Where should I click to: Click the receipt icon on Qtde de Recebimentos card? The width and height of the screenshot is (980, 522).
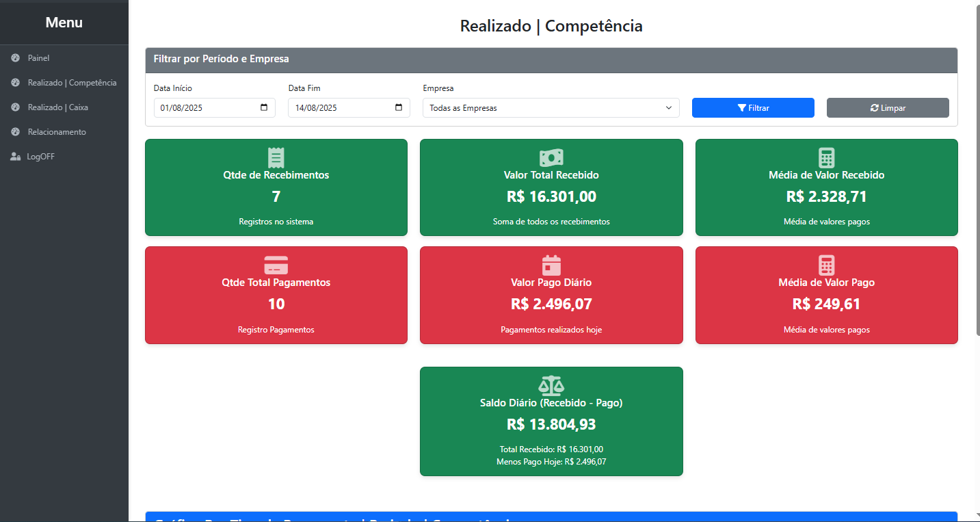point(276,157)
